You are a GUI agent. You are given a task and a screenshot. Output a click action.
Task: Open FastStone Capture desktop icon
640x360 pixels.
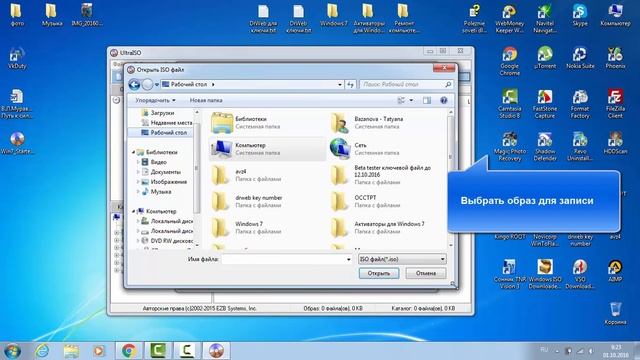coord(544,104)
